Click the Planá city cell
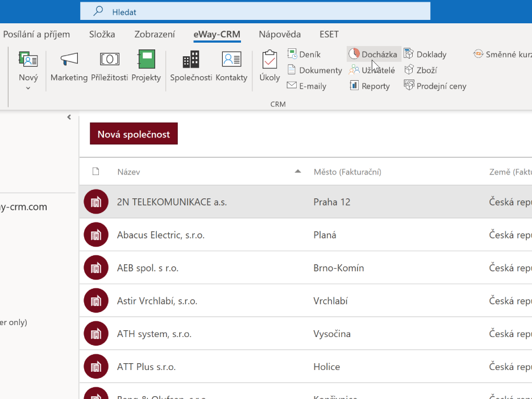Screen dimensions: 532x399 (x=325, y=235)
